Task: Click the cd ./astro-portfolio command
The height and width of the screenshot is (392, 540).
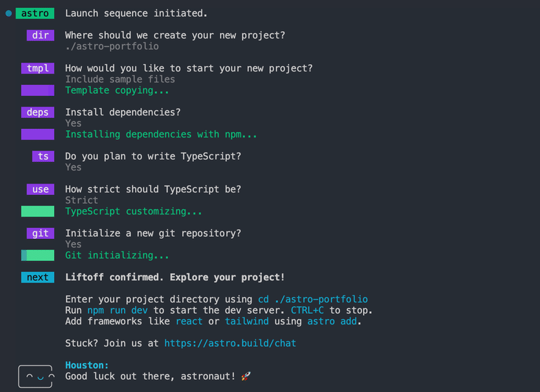Action: tap(313, 299)
